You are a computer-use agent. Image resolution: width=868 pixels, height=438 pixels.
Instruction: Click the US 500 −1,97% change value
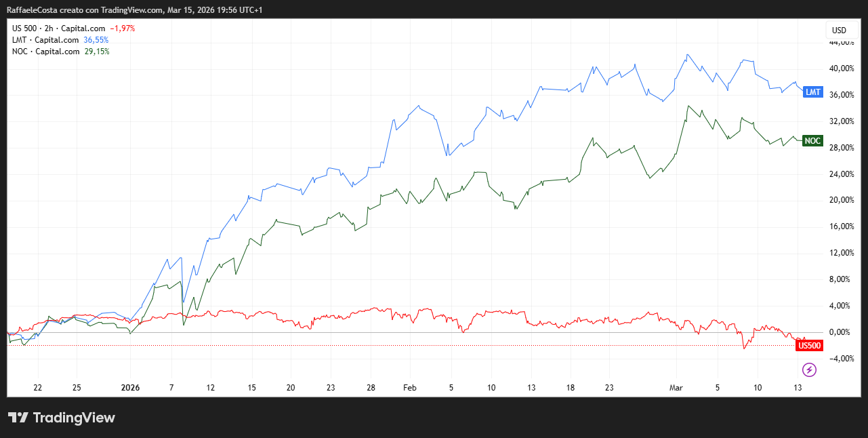click(x=124, y=28)
